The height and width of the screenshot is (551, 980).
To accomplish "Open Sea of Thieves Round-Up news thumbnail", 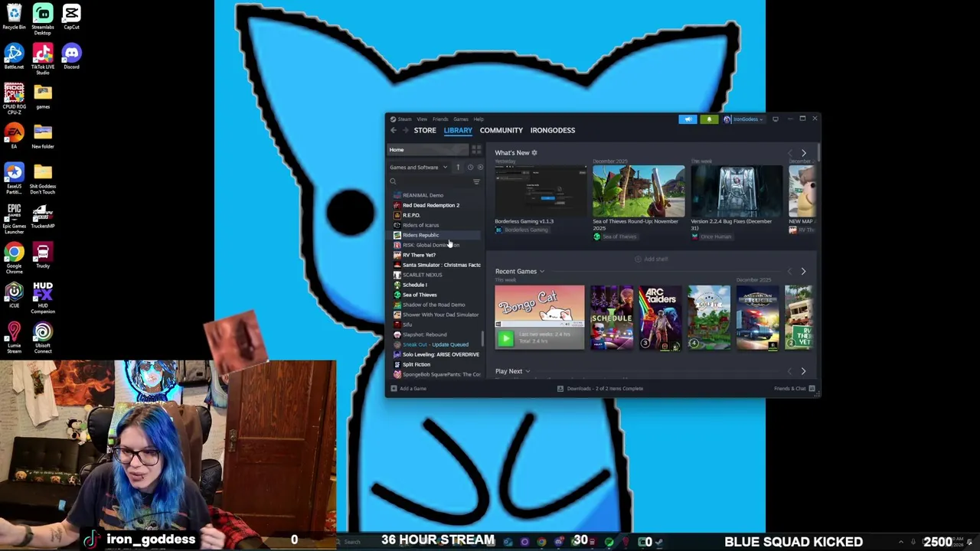I will point(639,190).
